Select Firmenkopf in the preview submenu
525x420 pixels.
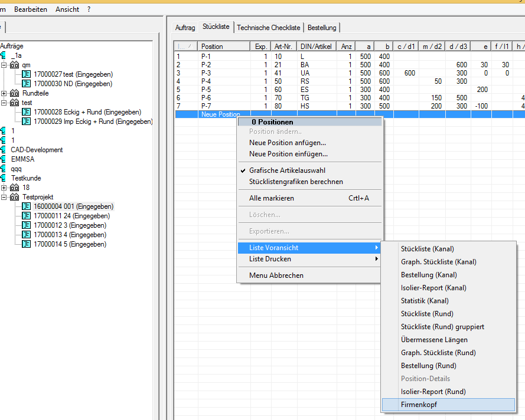click(448, 405)
